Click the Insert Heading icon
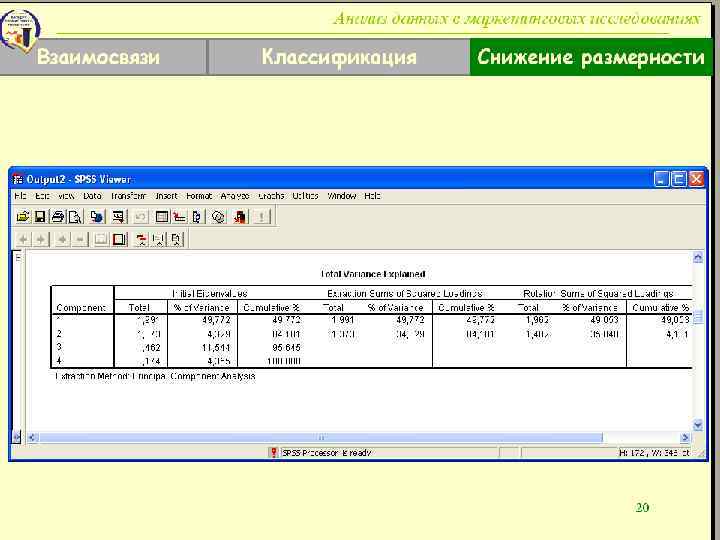The width and height of the screenshot is (720, 540). click(x=141, y=239)
